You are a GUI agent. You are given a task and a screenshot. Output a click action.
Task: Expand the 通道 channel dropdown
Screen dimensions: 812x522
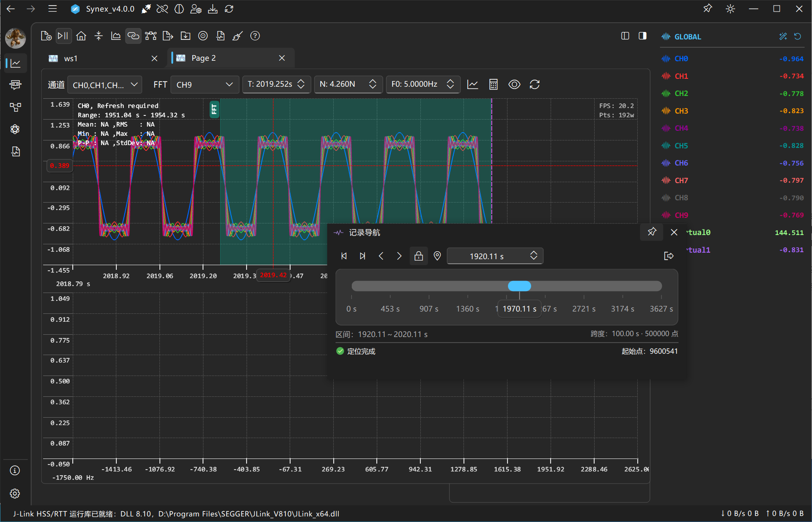tap(105, 85)
